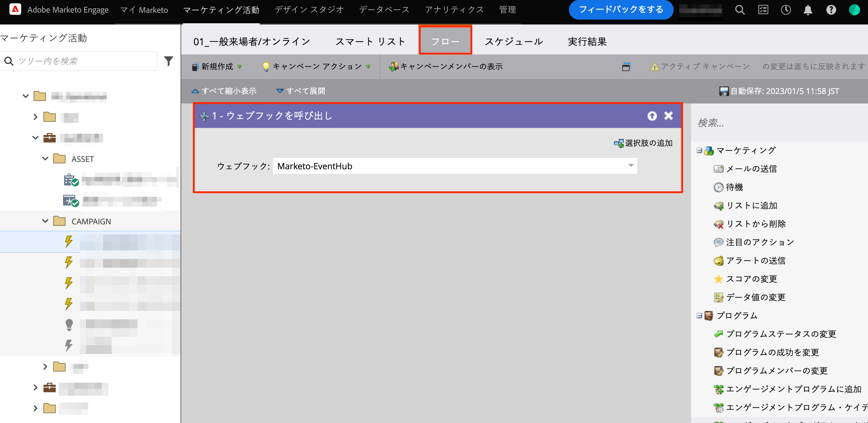
Task: Switch to the スケジュール tab
Action: click(x=514, y=41)
